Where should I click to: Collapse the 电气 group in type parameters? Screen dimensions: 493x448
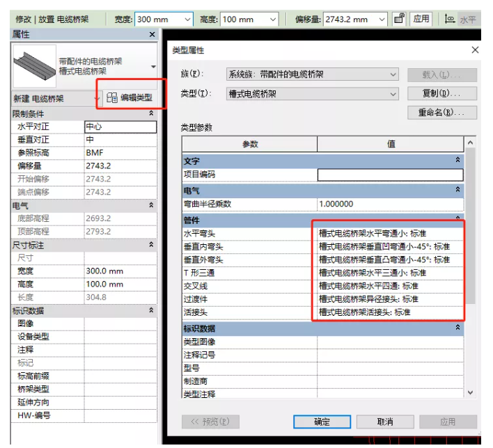(x=457, y=189)
